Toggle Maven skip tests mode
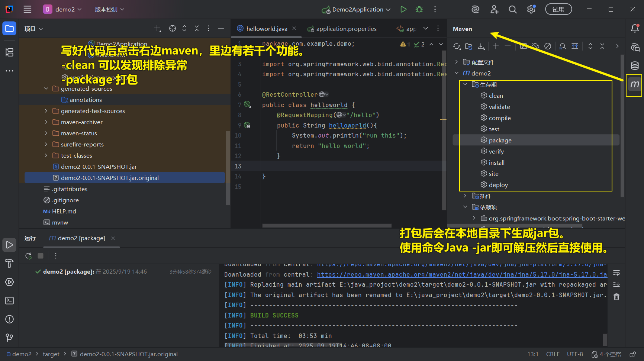Image resolution: width=644 pixels, height=361 pixels. [548, 46]
